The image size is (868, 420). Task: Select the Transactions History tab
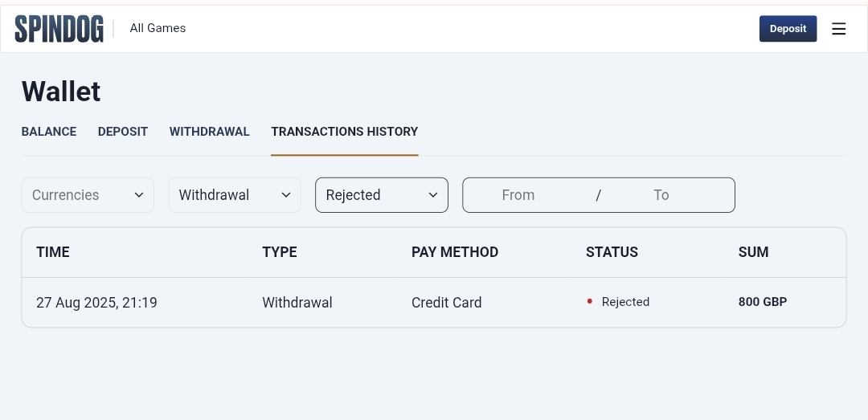(x=344, y=132)
